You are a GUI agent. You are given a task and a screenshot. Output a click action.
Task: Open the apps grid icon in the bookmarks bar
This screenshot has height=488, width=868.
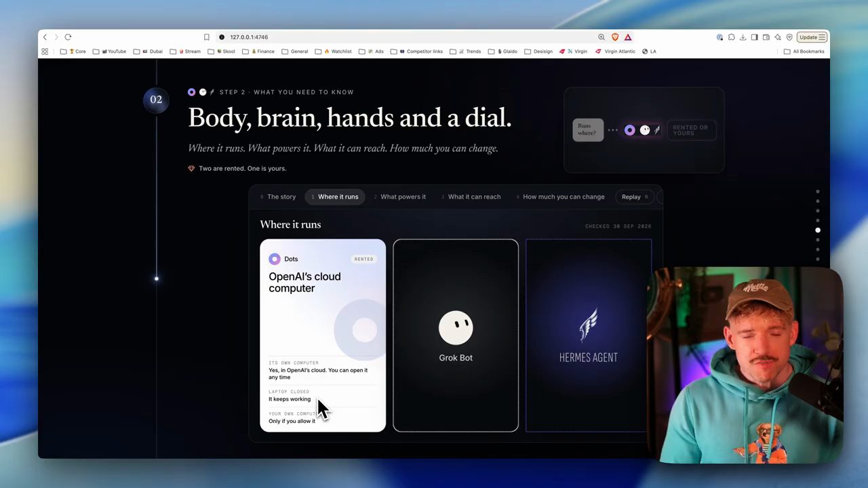[45, 52]
